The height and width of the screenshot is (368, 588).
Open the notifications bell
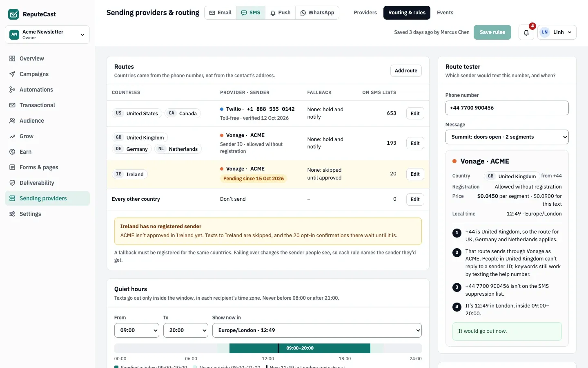click(526, 32)
